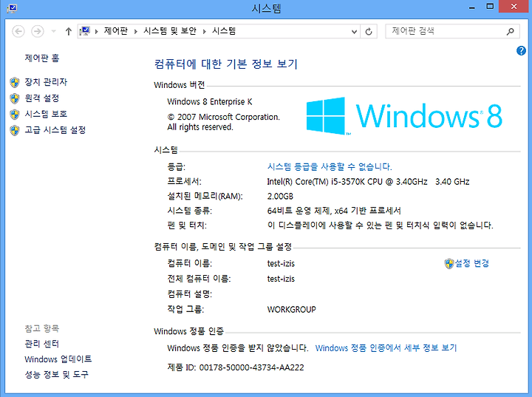Image resolution: width=532 pixels, height=397 pixels.
Task: Open 성능 정보 및 도구 link
Action: click(56, 375)
